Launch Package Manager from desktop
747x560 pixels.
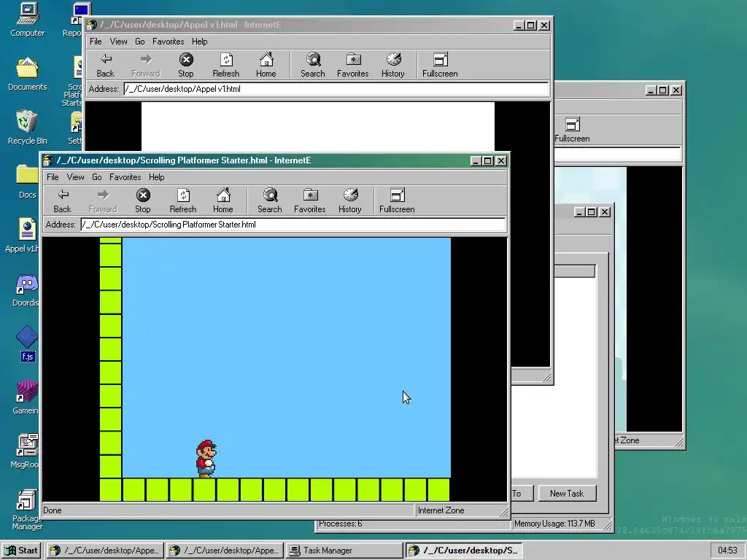[27, 510]
